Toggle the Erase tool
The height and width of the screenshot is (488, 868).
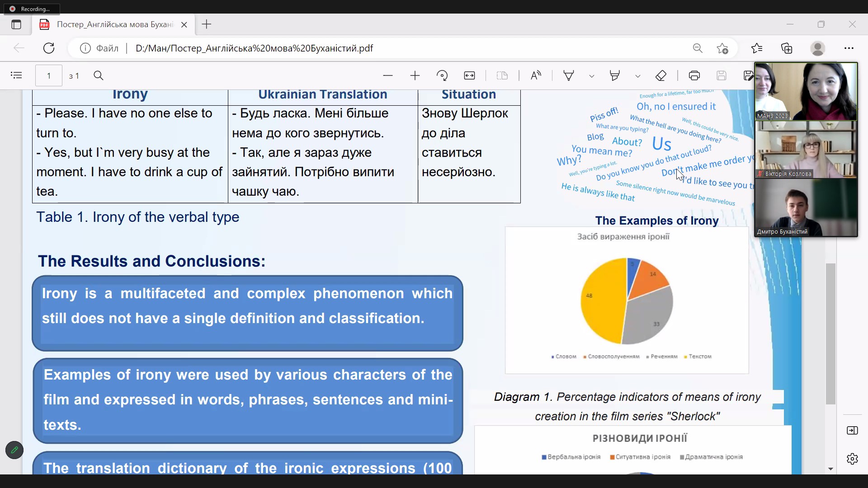click(x=661, y=75)
